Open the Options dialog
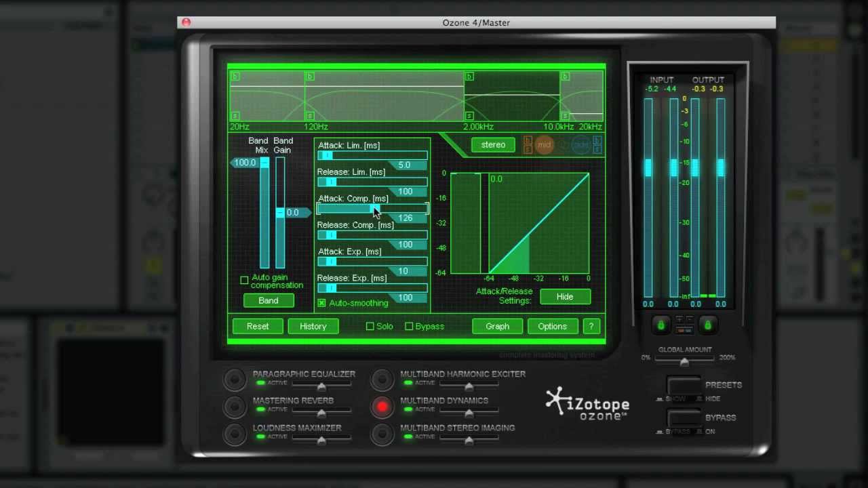This screenshot has height=488, width=868. (553, 326)
